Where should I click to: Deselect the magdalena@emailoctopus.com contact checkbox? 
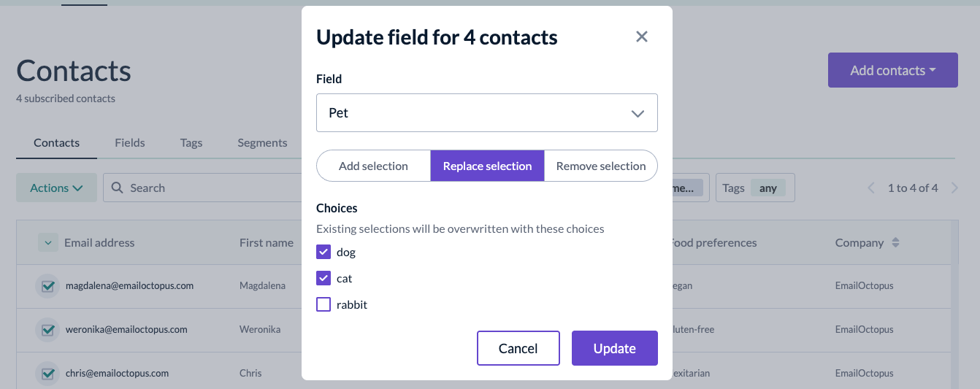(48, 286)
